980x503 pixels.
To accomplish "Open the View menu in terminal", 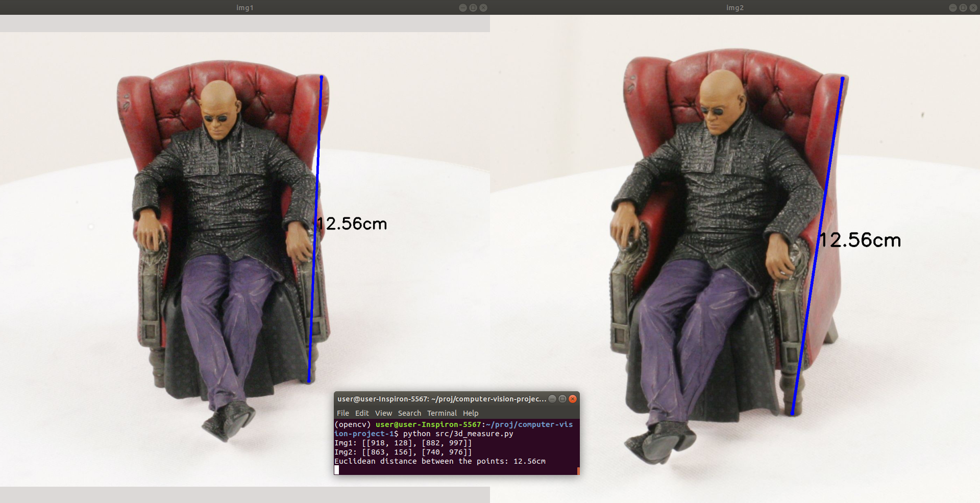I will pos(383,413).
